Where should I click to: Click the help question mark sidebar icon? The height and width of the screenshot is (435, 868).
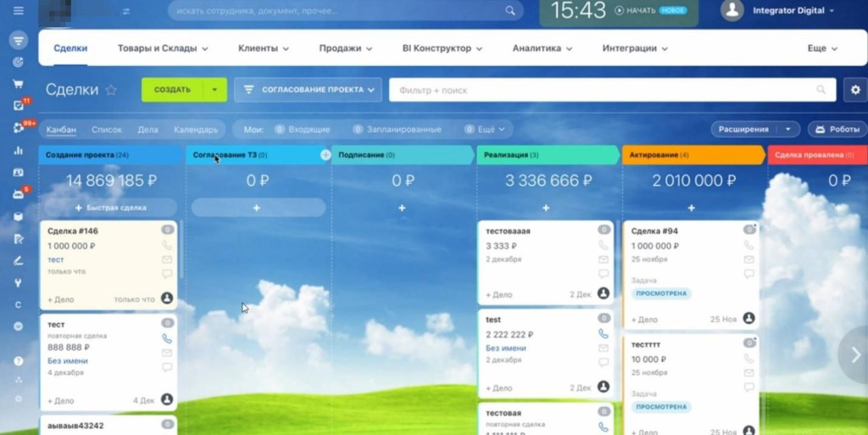click(19, 360)
